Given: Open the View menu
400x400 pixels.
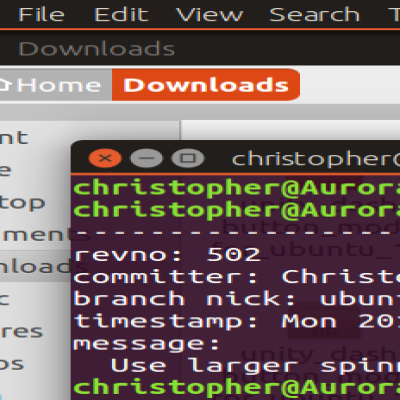Looking at the screenshot, I should tap(209, 15).
